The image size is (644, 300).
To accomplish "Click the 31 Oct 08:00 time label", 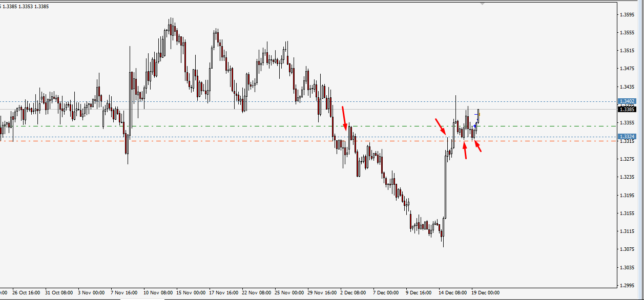I will click(x=59, y=293).
